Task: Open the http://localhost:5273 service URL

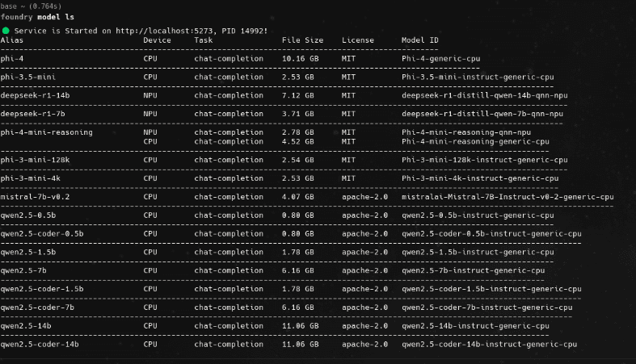Action: click(163, 31)
